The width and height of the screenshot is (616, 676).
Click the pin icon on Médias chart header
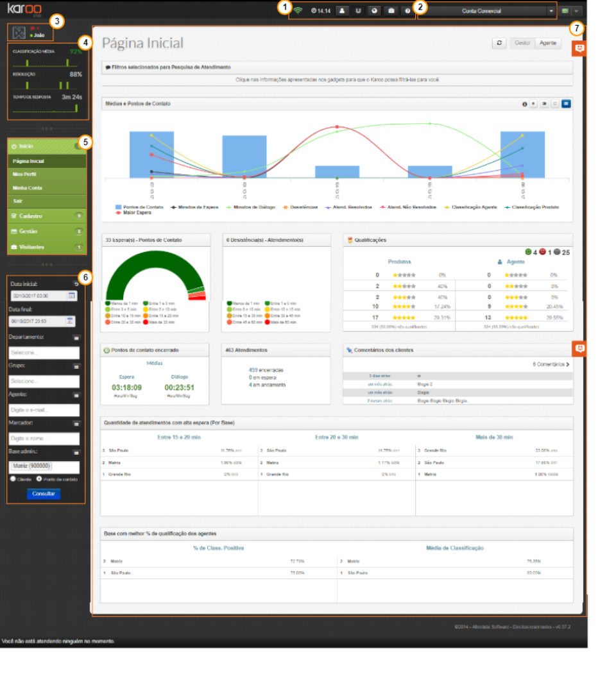pos(535,104)
